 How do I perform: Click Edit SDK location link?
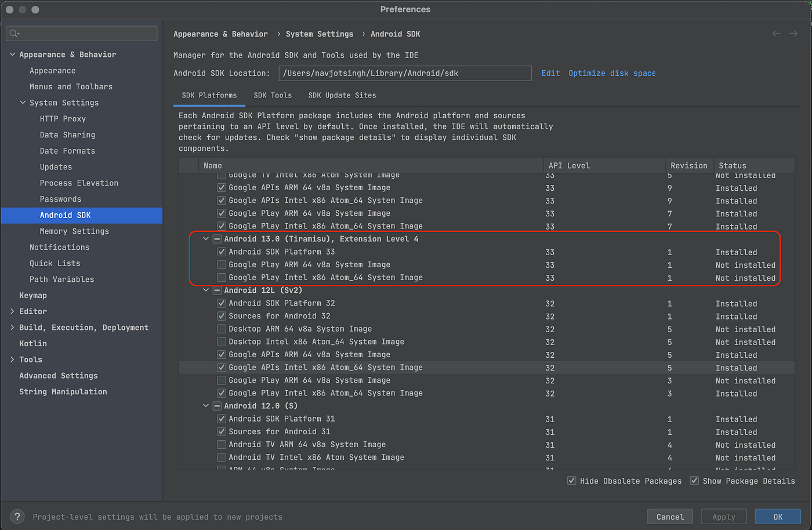coord(550,73)
